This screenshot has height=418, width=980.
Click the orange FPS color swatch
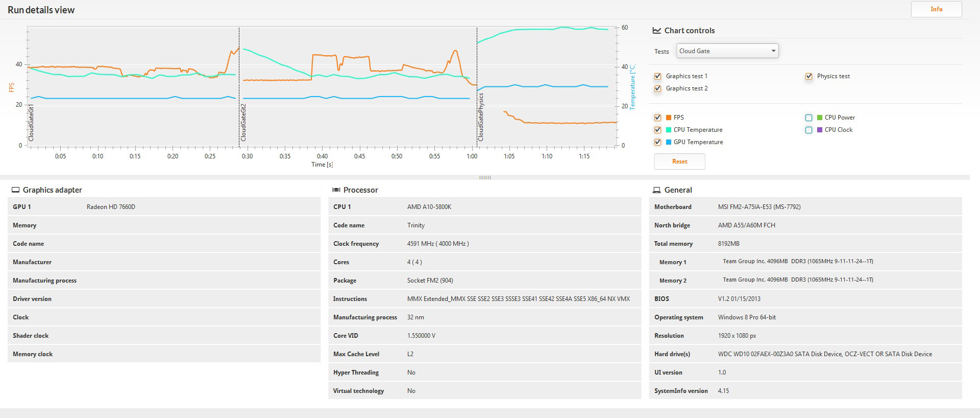point(668,118)
